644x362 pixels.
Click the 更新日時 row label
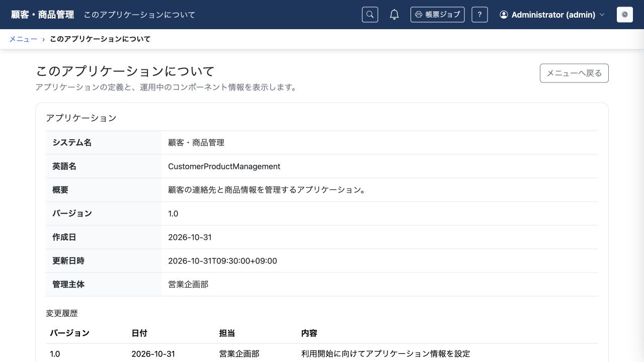pyautogui.click(x=68, y=260)
